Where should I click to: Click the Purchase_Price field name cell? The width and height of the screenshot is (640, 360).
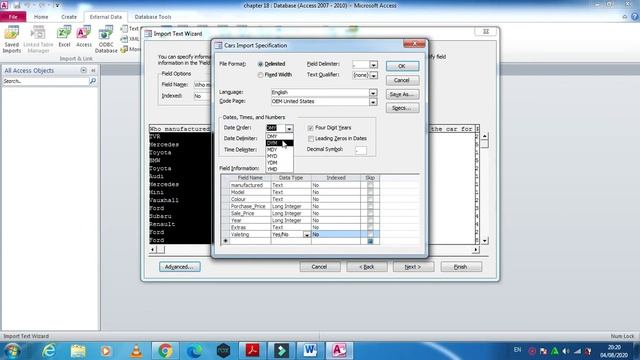pyautogui.click(x=250, y=207)
